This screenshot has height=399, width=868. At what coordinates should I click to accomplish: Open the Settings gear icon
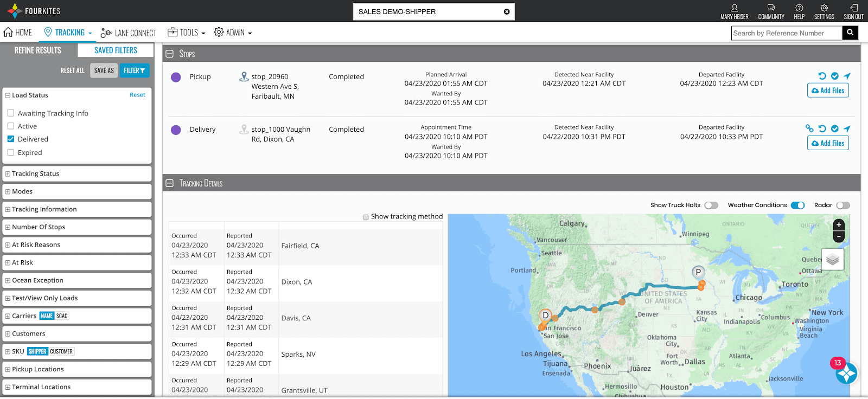[x=824, y=8]
